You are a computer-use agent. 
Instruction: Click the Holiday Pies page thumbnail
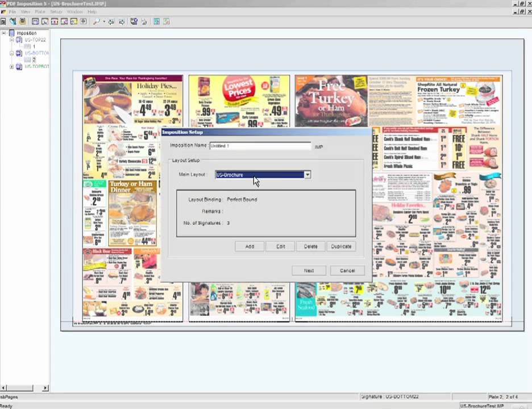coord(132,198)
